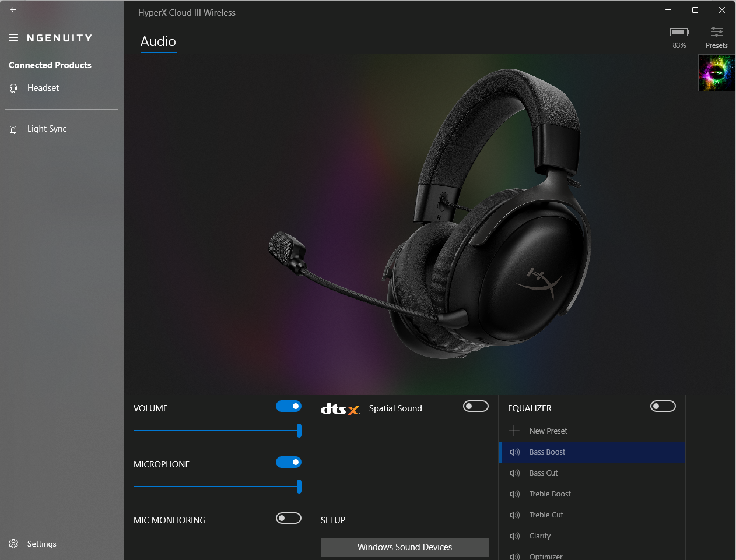736x560 pixels.
Task: Open the Light Sync page
Action: [62, 129]
